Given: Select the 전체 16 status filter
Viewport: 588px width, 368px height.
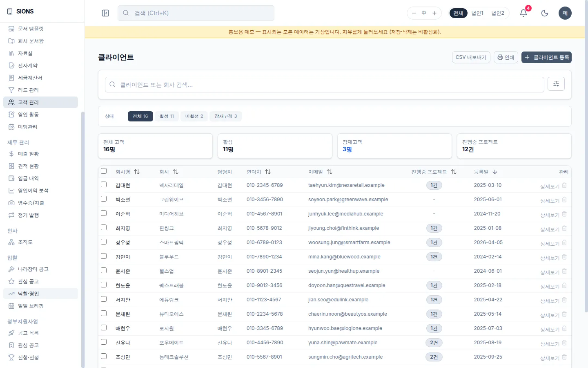Looking at the screenshot, I should tap(140, 116).
